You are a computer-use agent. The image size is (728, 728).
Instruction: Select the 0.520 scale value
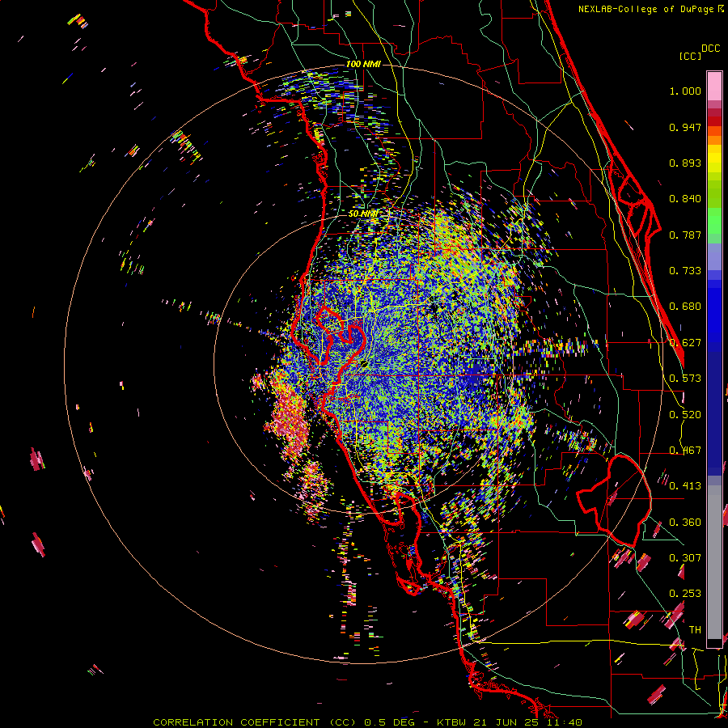685,415
